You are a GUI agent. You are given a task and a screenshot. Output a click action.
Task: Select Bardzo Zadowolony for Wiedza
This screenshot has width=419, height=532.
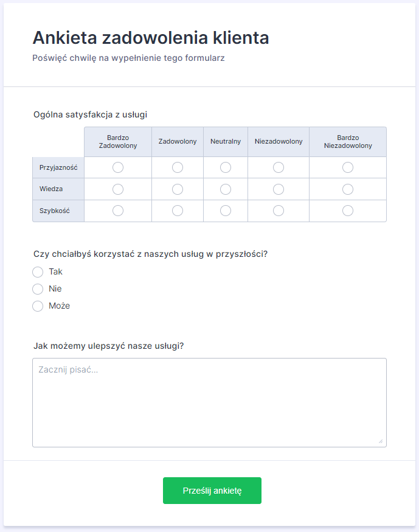pyautogui.click(x=118, y=189)
